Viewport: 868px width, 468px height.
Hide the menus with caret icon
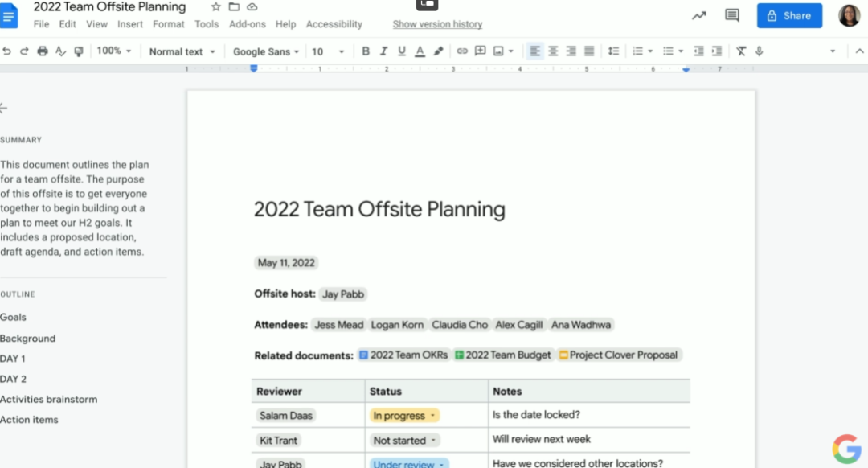pyautogui.click(x=859, y=51)
